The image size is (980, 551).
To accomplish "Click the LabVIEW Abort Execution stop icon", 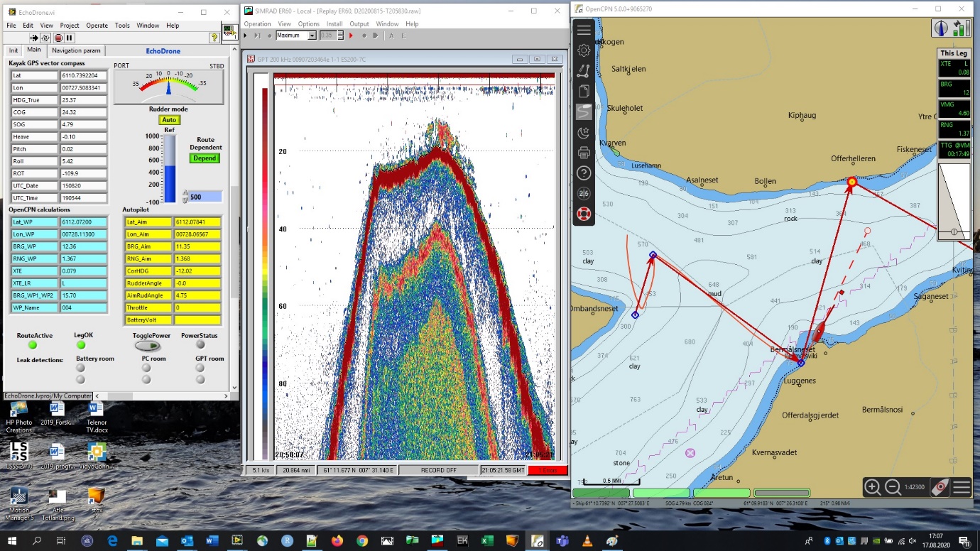I will point(58,38).
